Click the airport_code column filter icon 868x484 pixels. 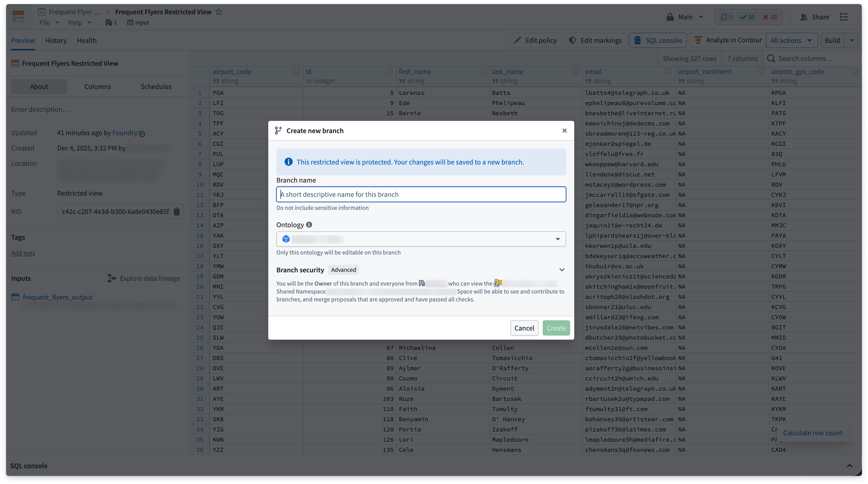[296, 71]
